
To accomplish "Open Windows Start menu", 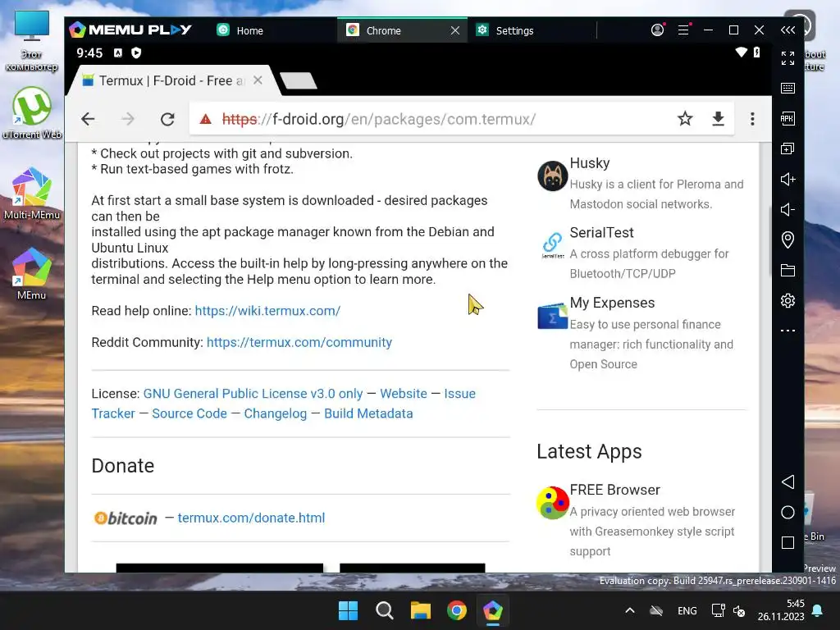I will [x=348, y=610].
